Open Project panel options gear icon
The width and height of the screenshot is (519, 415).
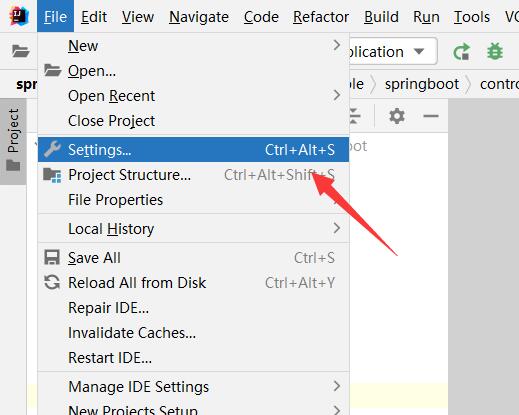(x=397, y=116)
